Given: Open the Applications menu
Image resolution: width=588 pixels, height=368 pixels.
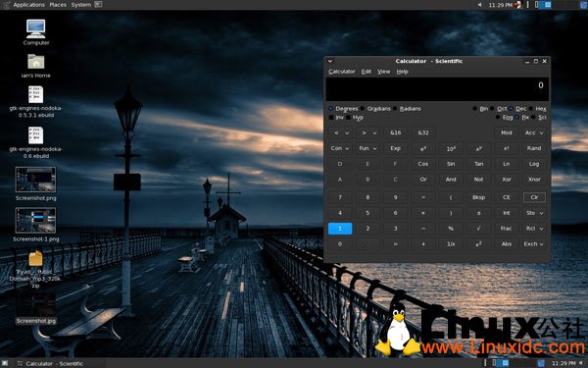Looking at the screenshot, I should (x=28, y=5).
